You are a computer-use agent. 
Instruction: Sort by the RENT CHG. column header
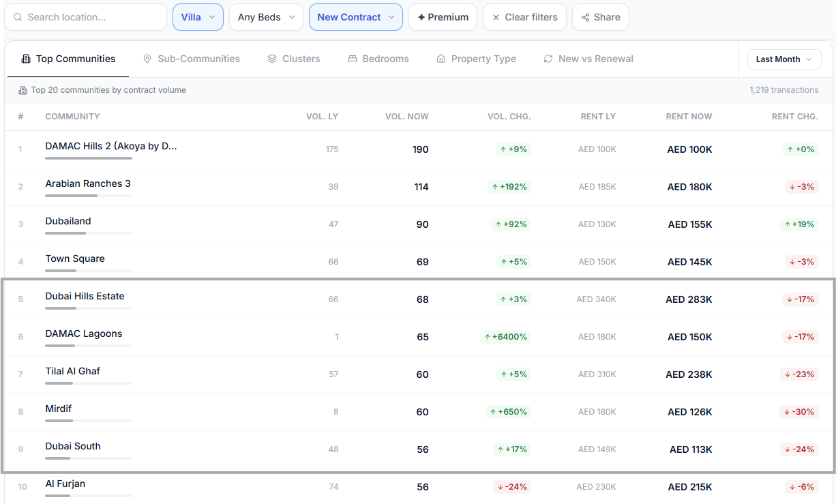[794, 117]
